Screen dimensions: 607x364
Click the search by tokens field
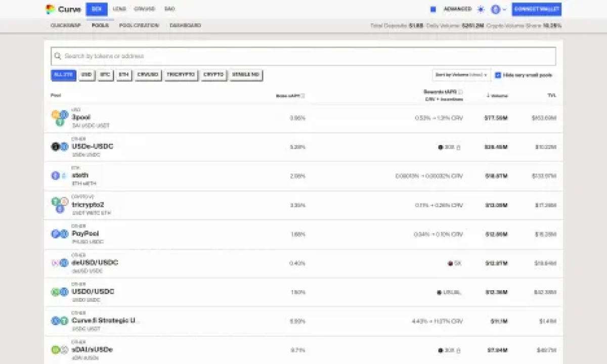[x=303, y=56]
